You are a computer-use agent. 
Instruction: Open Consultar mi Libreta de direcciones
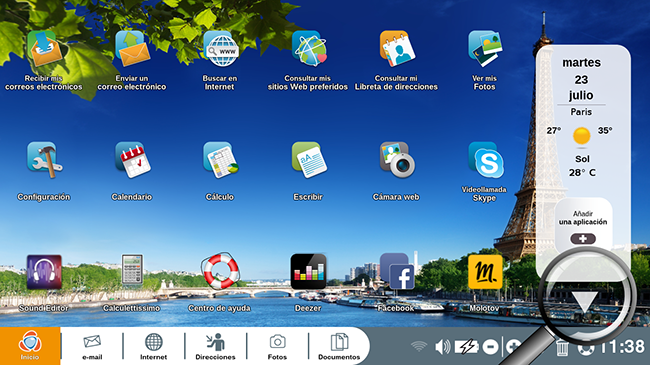397,49
